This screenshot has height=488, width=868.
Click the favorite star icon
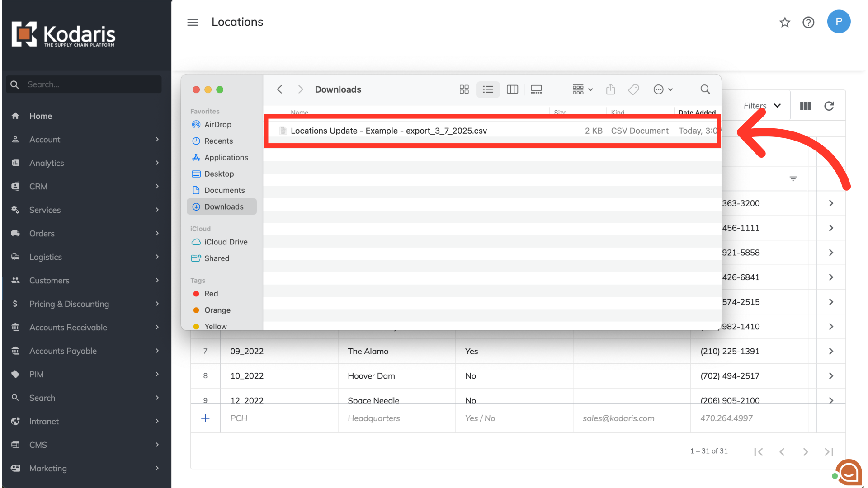785,22
